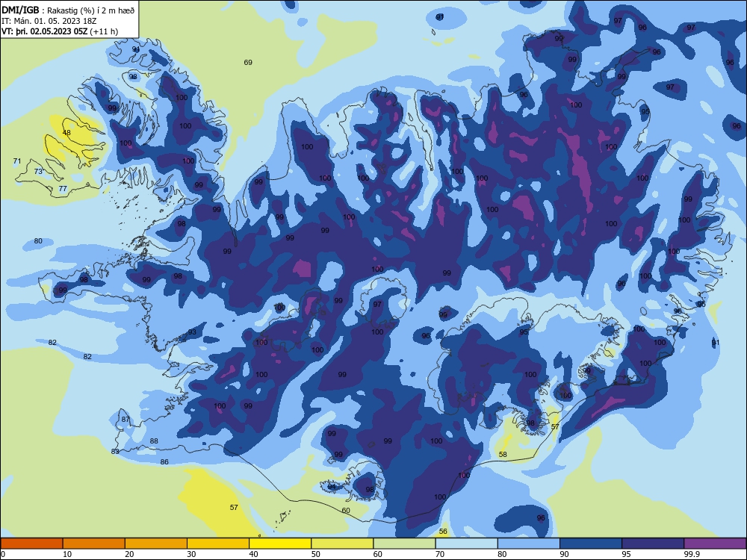Viewport: 747px width, 560px height.
Task: Select the legend tick label '90'
Action: (565, 554)
